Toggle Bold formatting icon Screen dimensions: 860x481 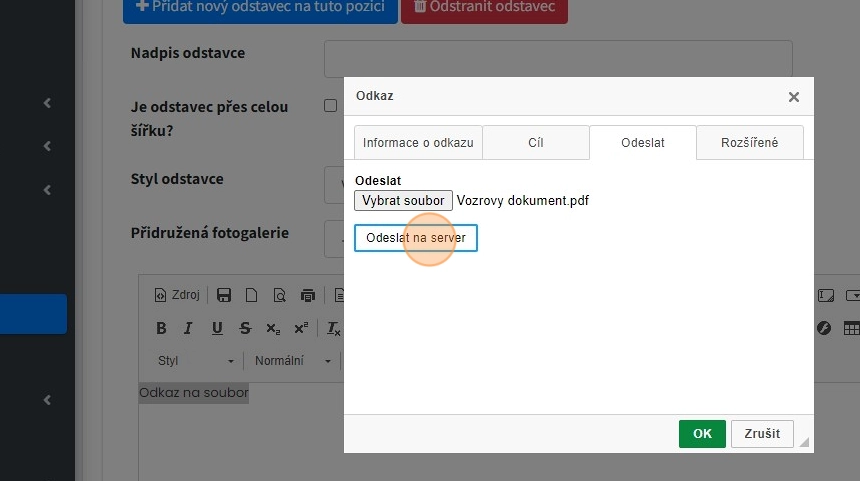point(161,328)
